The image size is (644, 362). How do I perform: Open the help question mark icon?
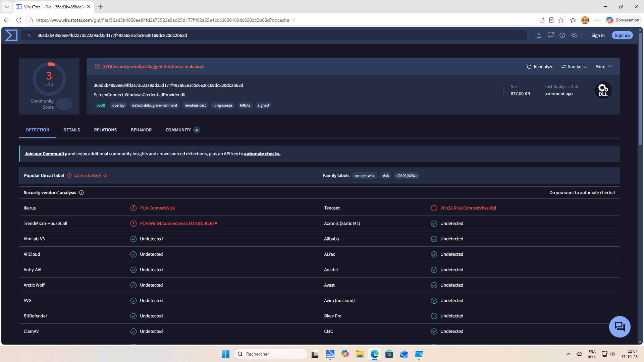click(x=562, y=35)
